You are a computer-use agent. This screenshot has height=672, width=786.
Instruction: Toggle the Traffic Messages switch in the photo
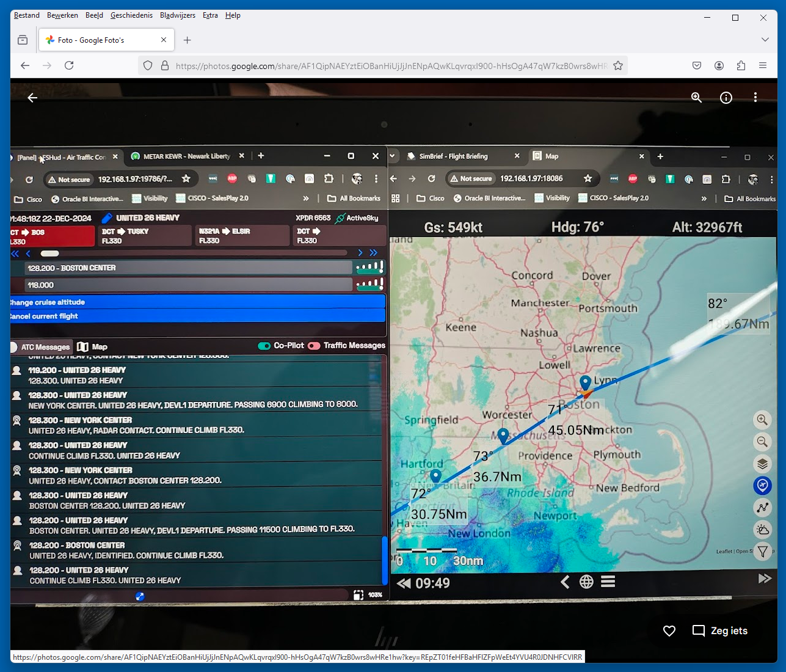[314, 346]
